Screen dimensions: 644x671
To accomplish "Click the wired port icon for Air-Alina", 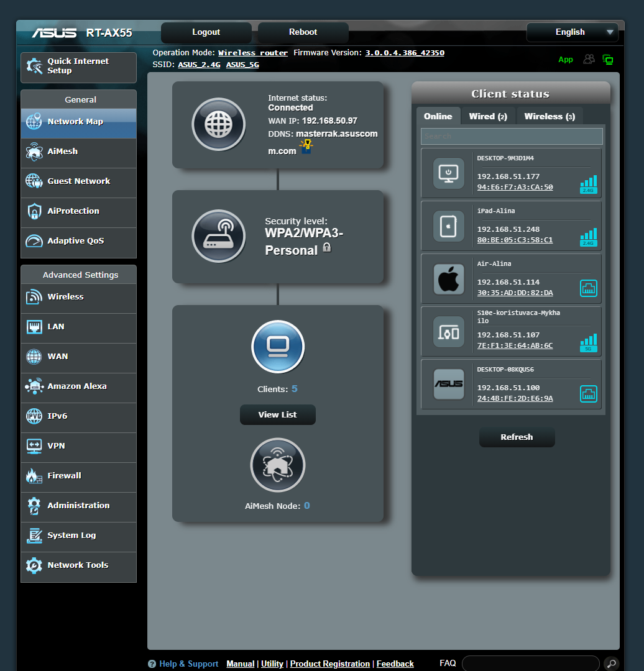I will point(588,288).
